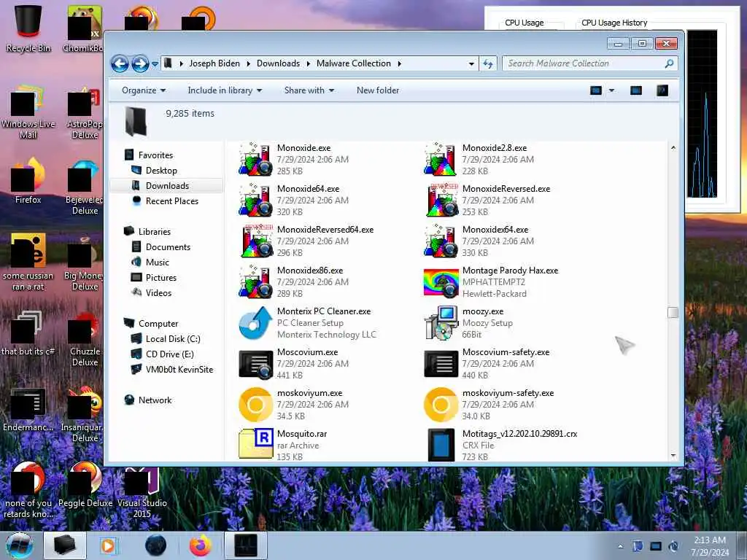This screenshot has width=747, height=560.
Task: Open Windows Media Player taskbar icon
Action: tap(108, 545)
